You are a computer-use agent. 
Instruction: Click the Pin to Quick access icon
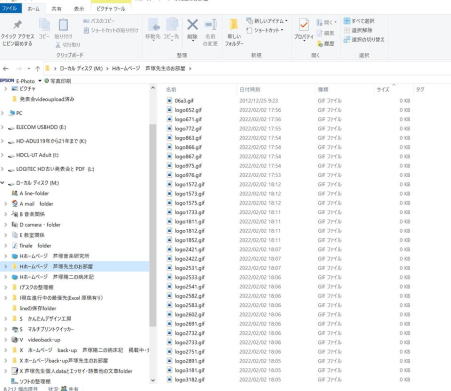[x=17, y=25]
